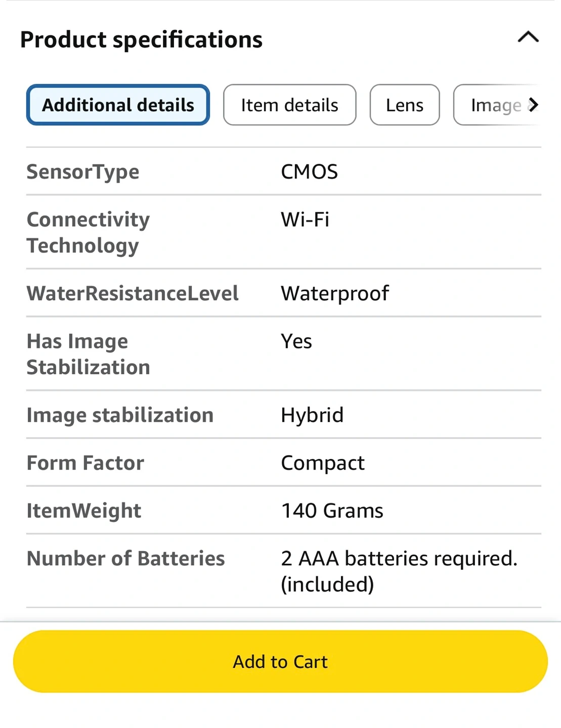Click the Compact form factor value

coord(323,463)
